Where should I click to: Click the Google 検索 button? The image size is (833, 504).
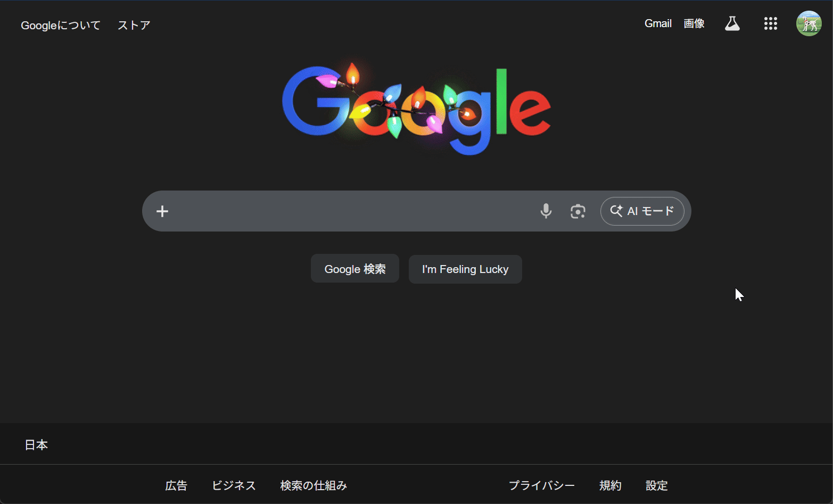354,268
